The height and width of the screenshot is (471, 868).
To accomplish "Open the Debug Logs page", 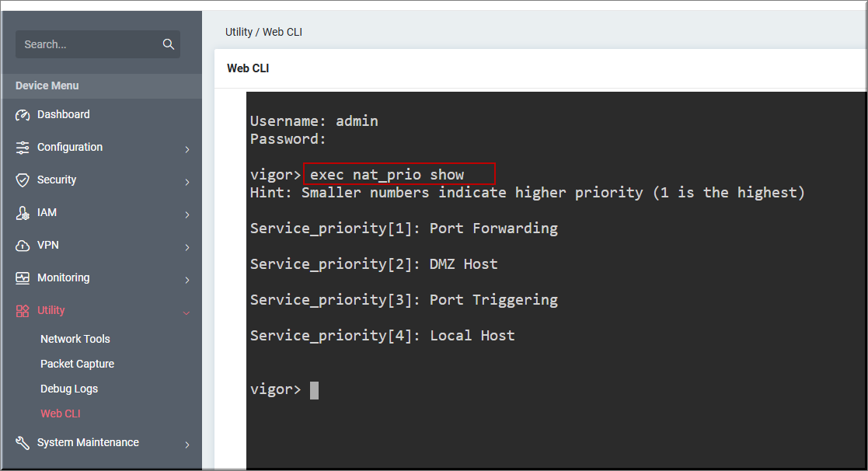I will click(69, 389).
